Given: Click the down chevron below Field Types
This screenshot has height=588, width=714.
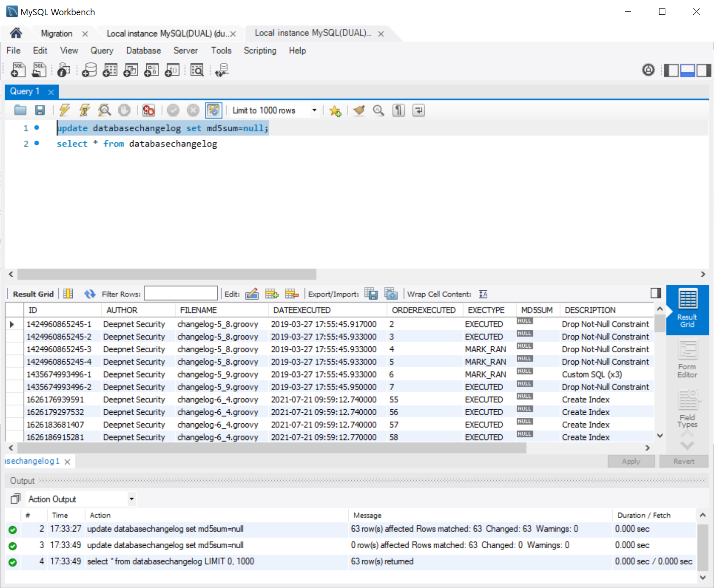Looking at the screenshot, I should point(687,446).
